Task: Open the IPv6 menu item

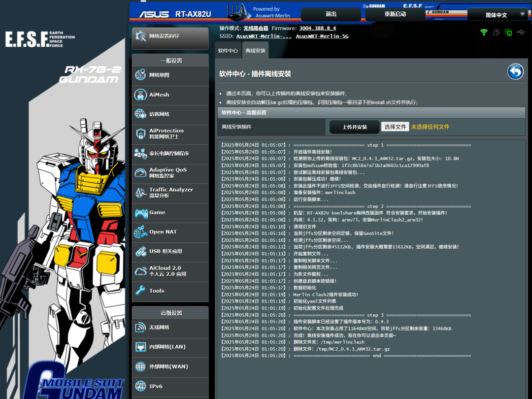Action: (x=170, y=387)
